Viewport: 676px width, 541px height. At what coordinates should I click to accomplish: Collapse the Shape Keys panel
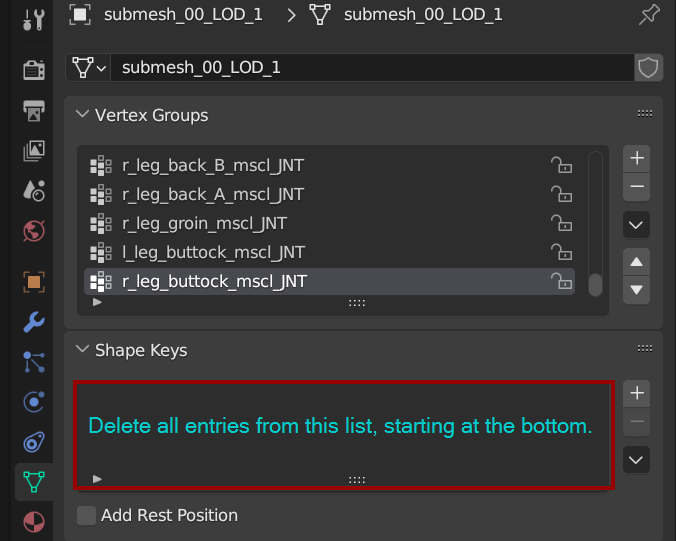point(82,350)
